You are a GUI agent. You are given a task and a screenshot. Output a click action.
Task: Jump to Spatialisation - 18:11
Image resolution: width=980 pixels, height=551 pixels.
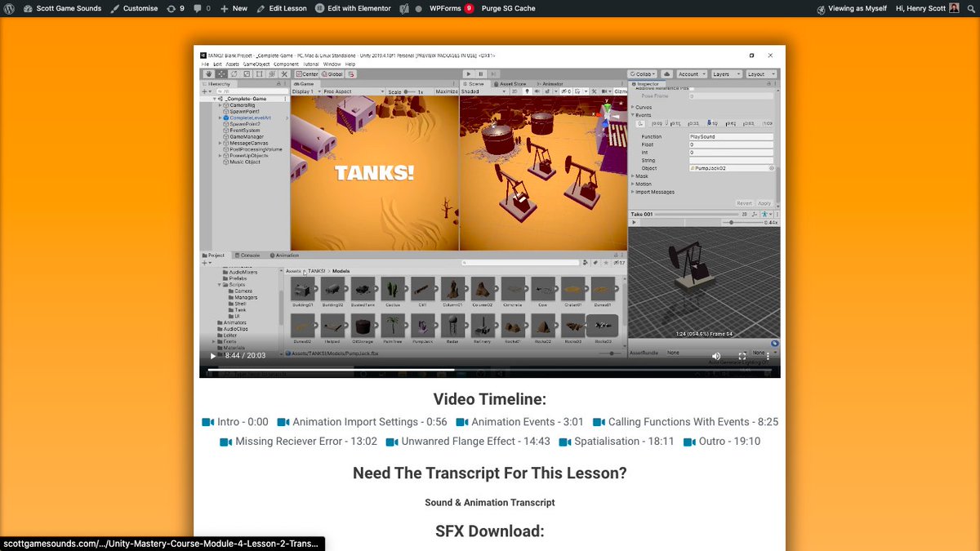(x=617, y=442)
